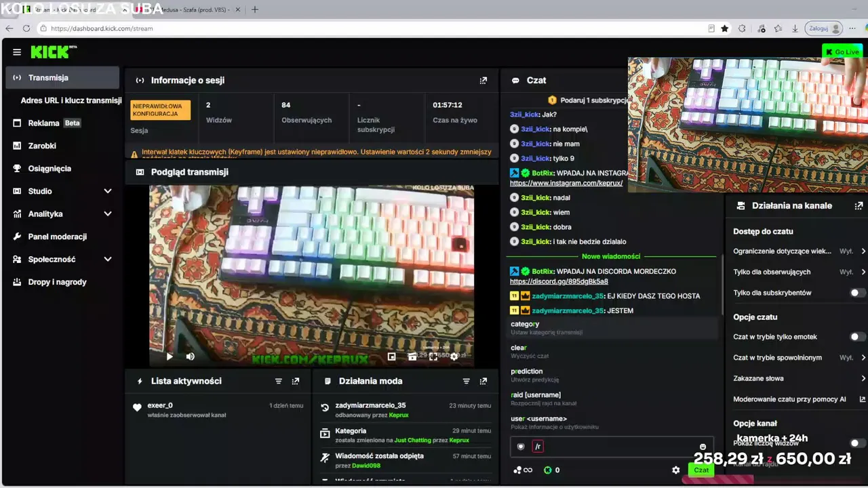Open Adres URL i klucz transmisji
The width and height of the screenshot is (868, 488).
(71, 100)
